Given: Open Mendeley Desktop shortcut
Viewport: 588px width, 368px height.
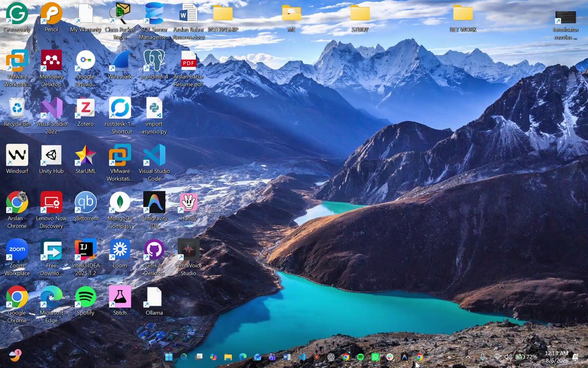Looking at the screenshot, I should pos(52,60).
